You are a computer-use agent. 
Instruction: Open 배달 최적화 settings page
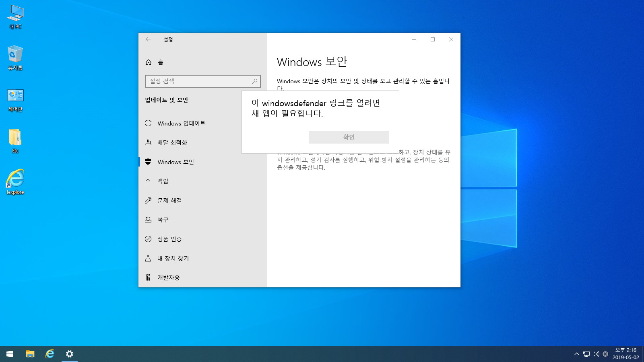[x=203, y=142]
